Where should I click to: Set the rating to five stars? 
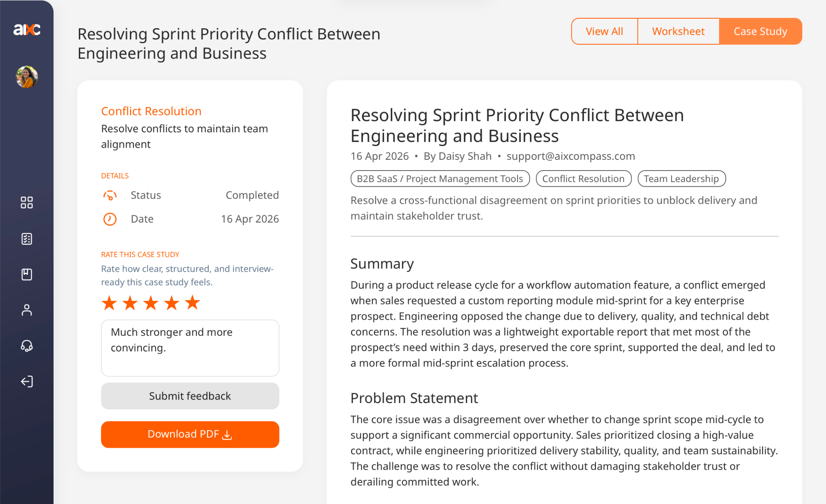[192, 303]
